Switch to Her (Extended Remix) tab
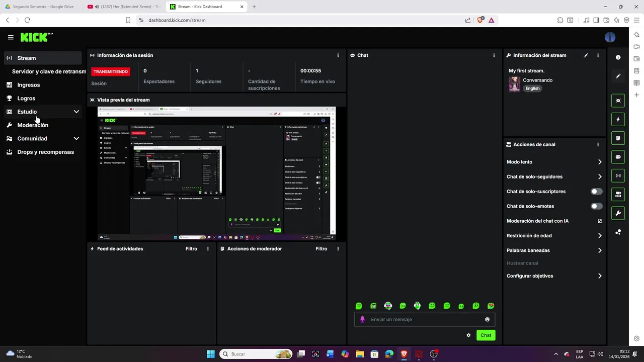 tap(123, 7)
